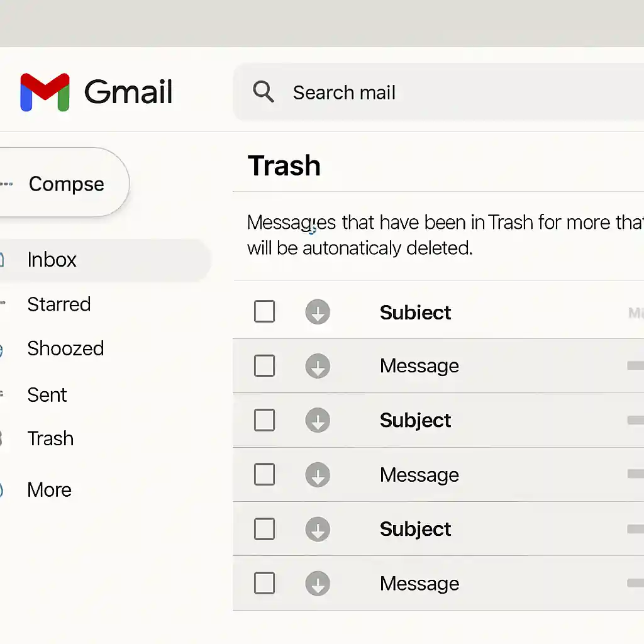
Task: Open the Inbox from the sidebar
Action: [52, 260]
